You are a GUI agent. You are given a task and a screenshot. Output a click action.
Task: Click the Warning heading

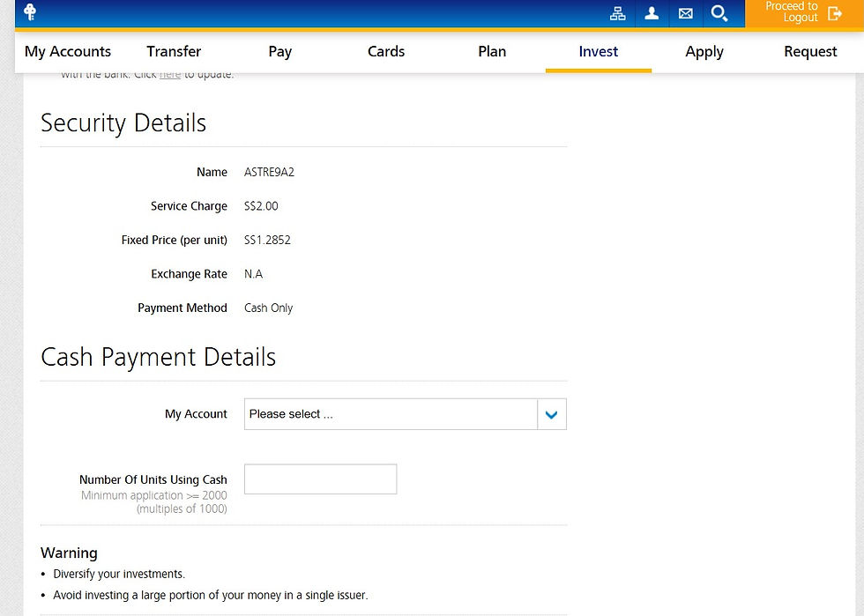point(69,553)
